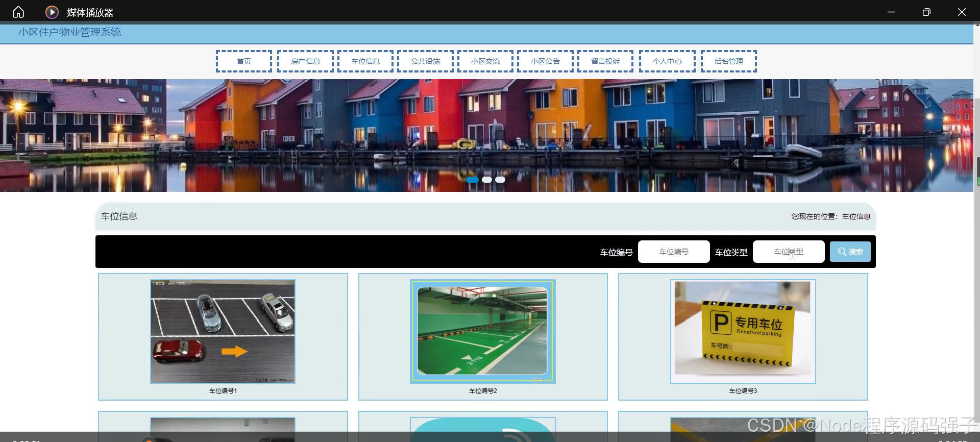Image resolution: width=980 pixels, height=442 pixels.
Task: Select the first blue carousel indicator dot
Action: (472, 180)
